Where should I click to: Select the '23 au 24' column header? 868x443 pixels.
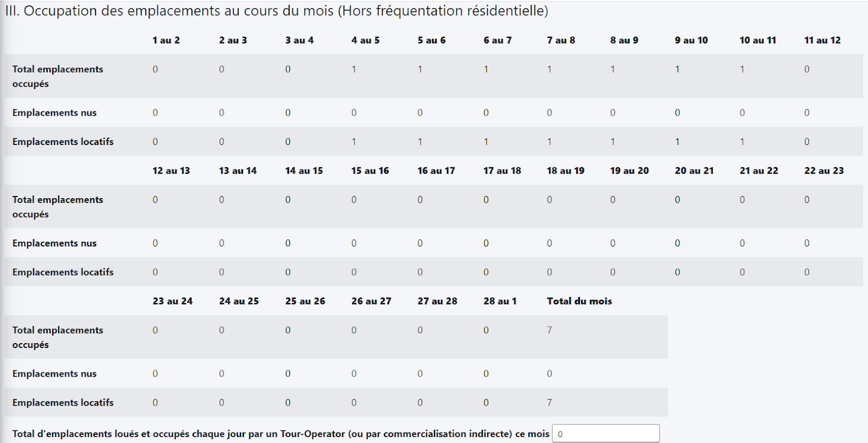point(173,301)
